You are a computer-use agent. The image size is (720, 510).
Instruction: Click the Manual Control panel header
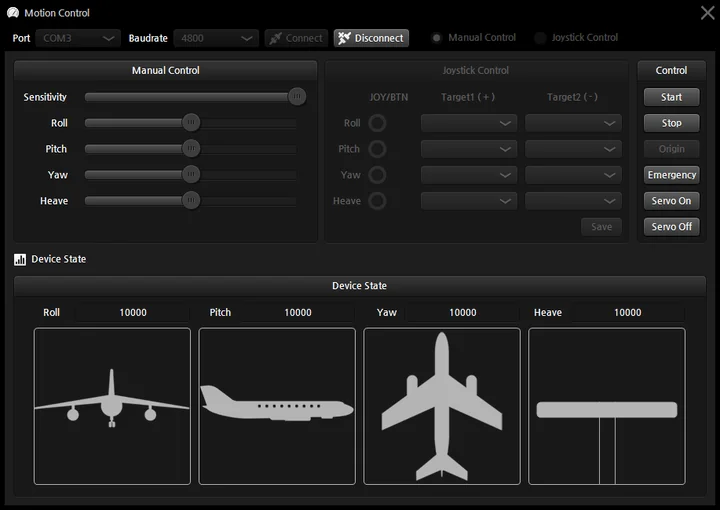[165, 70]
